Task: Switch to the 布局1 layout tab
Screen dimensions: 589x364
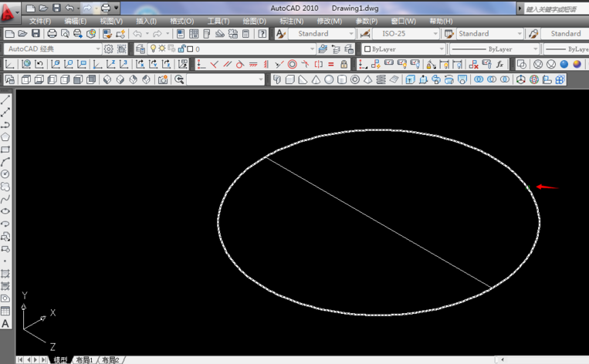Action: pyautogui.click(x=84, y=359)
